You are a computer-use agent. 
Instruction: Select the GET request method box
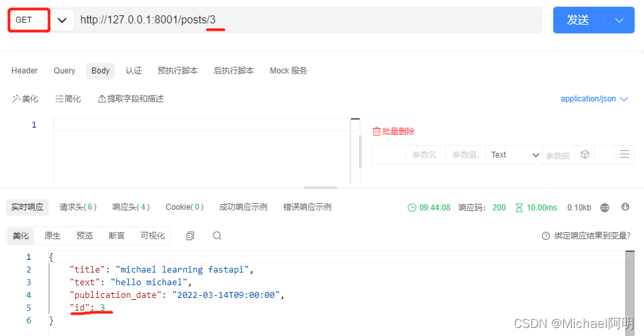pos(29,20)
